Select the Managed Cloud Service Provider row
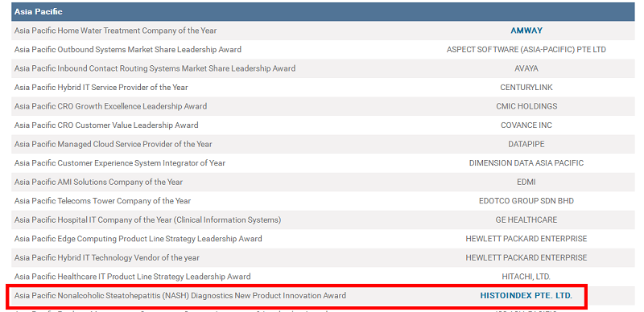This screenshot has width=644, height=312. 323,144
